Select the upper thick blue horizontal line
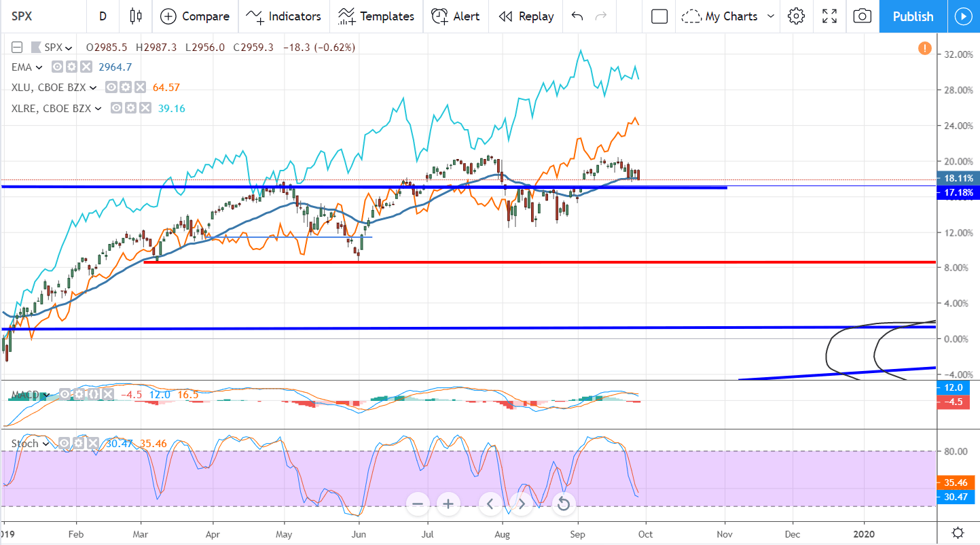The width and height of the screenshot is (980, 545). tap(363, 186)
